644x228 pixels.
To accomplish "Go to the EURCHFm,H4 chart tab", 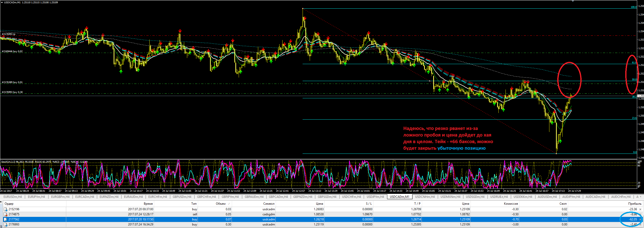I will (158, 197).
